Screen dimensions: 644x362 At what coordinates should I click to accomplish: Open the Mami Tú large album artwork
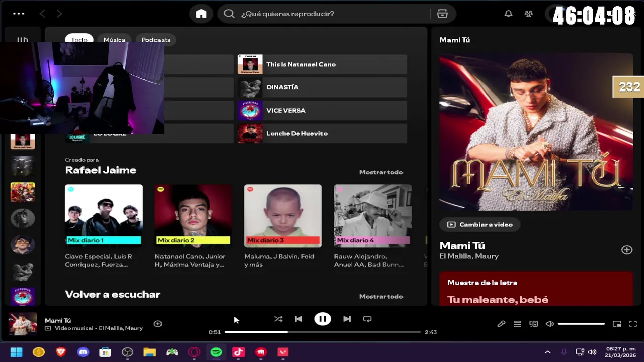click(x=536, y=132)
